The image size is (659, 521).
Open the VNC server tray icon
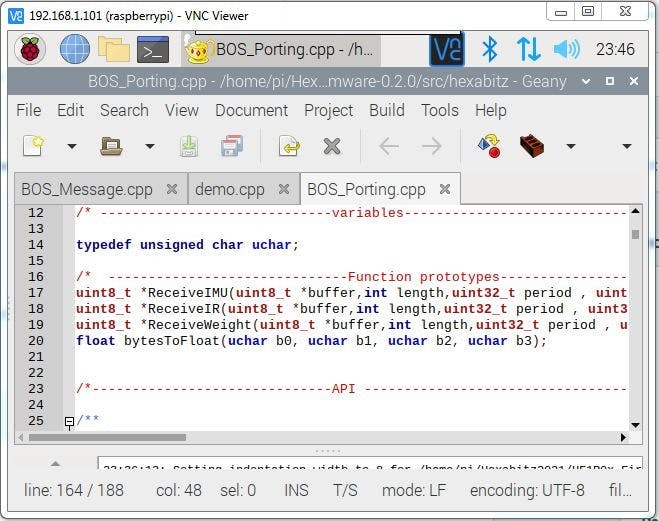[446, 50]
